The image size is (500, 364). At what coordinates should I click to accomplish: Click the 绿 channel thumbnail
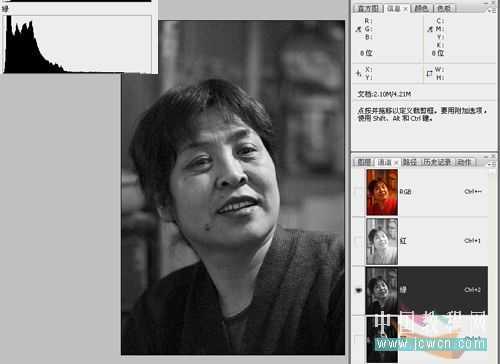point(382,290)
